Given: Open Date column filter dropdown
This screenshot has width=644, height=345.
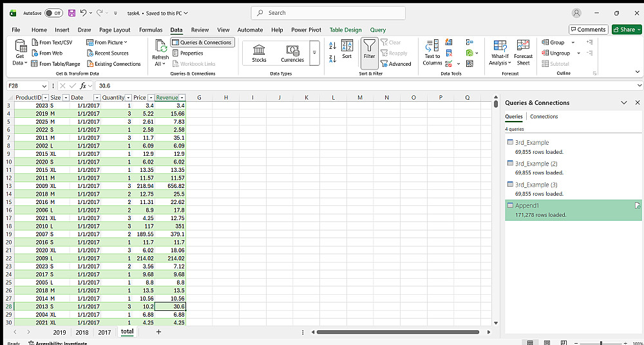Looking at the screenshot, I should pos(97,98).
